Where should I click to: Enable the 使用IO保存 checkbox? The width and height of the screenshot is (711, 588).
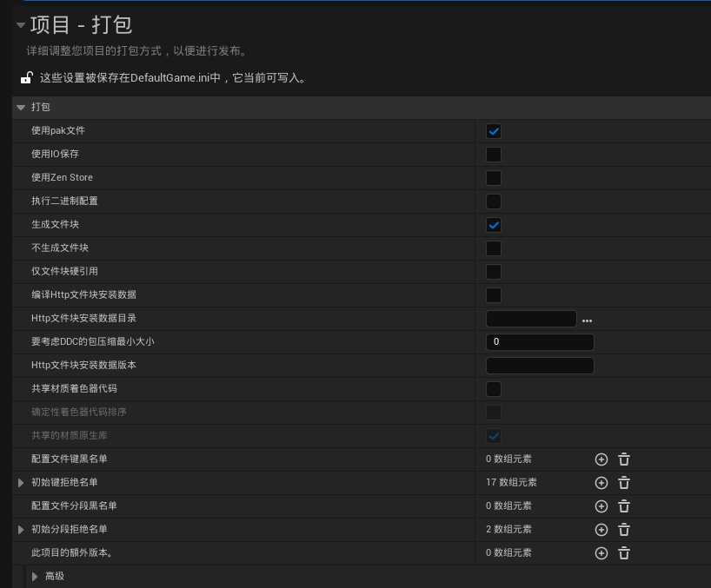pyautogui.click(x=494, y=155)
